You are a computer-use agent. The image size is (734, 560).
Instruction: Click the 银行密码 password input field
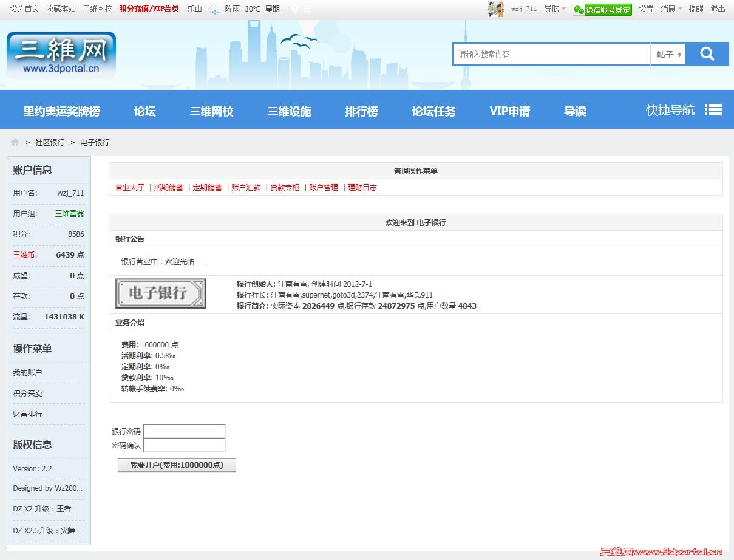[x=185, y=431]
